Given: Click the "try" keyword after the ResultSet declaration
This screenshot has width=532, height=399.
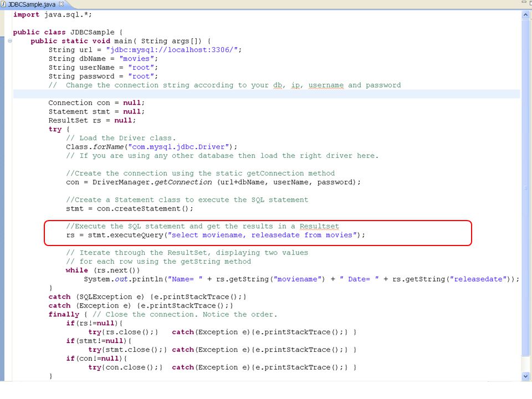Looking at the screenshot, I should tap(55, 129).
